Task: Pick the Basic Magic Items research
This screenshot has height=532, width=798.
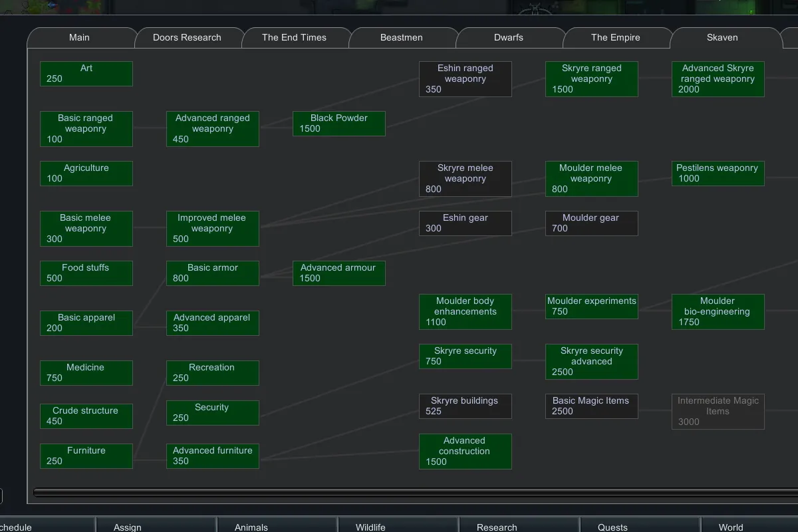Action: tap(591, 406)
